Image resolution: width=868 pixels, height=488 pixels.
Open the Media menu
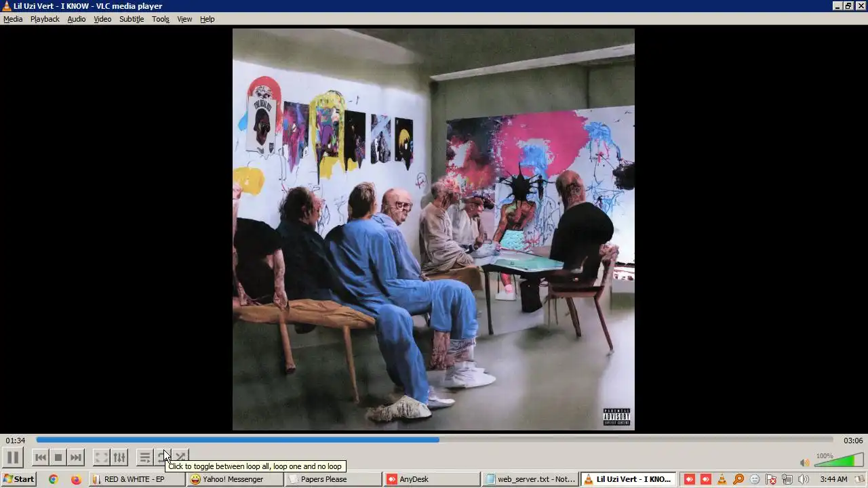(13, 19)
